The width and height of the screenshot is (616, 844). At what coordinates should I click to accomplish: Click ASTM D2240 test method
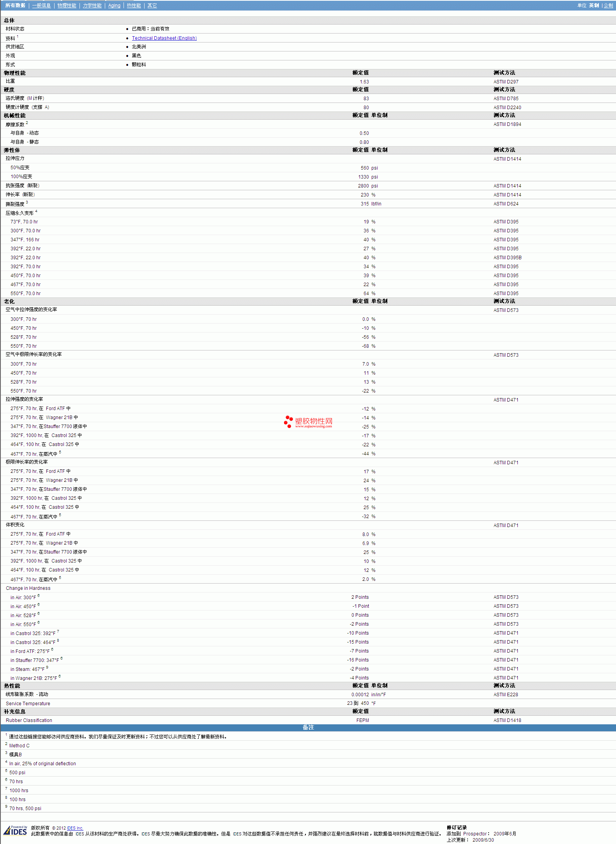(507, 108)
